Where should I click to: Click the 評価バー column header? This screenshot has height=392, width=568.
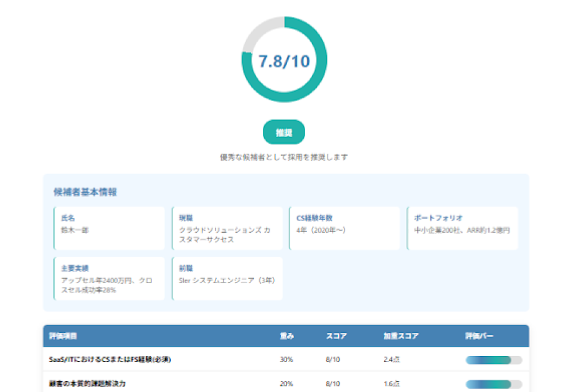click(x=480, y=336)
